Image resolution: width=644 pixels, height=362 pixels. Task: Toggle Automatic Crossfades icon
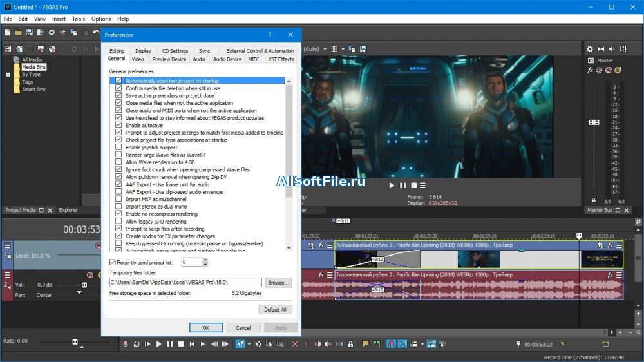click(402, 344)
